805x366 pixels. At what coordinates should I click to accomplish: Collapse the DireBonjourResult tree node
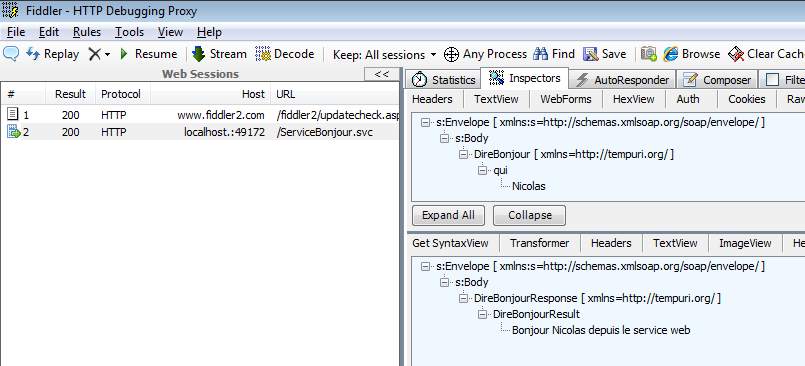[482, 314]
